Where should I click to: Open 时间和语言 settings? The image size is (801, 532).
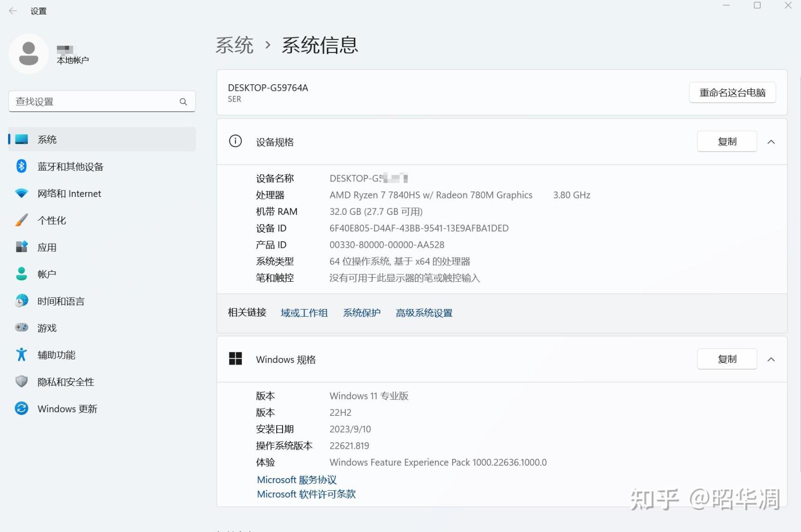click(x=102, y=301)
